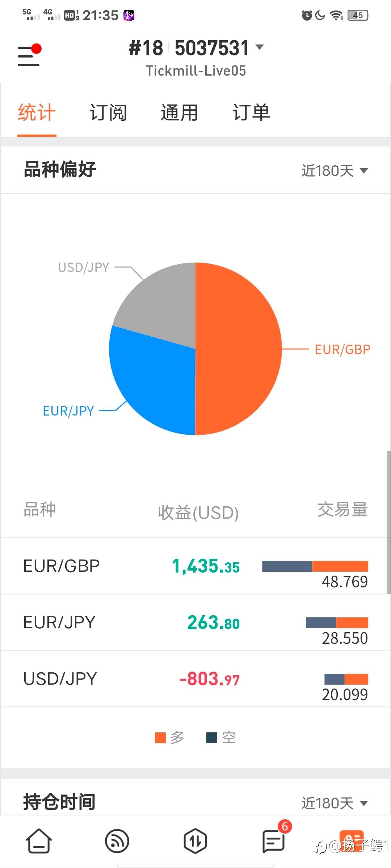Open the orange profile icon in bottom bar
Viewport: 391px width, 868px height.
point(351,841)
